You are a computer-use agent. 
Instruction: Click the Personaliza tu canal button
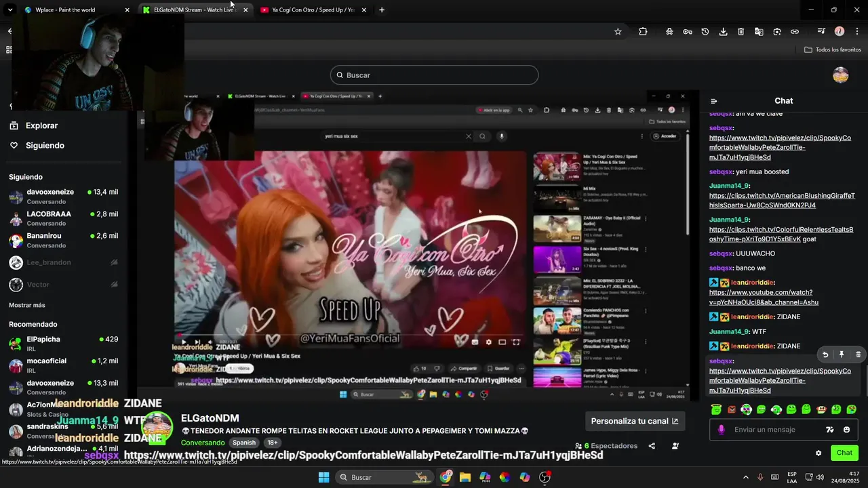(635, 421)
